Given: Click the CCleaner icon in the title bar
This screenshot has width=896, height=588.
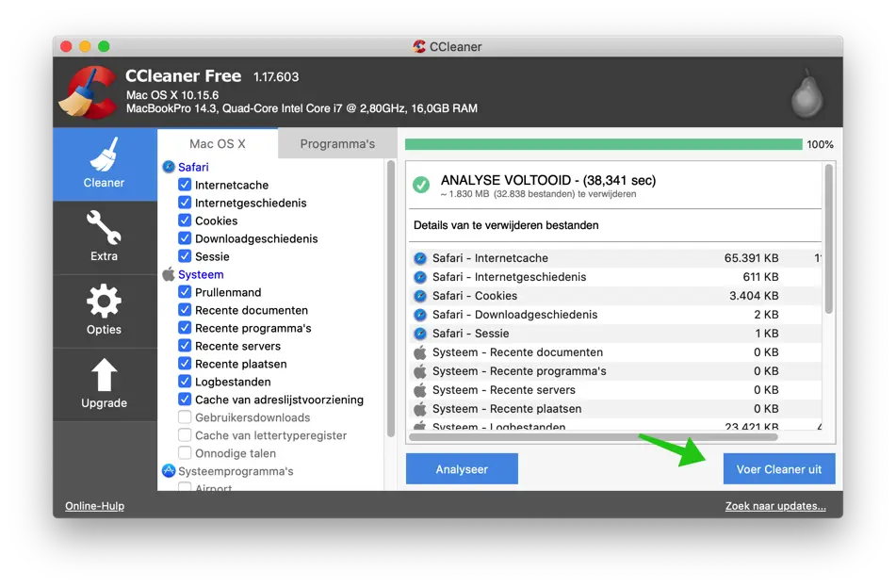Looking at the screenshot, I should pos(419,46).
